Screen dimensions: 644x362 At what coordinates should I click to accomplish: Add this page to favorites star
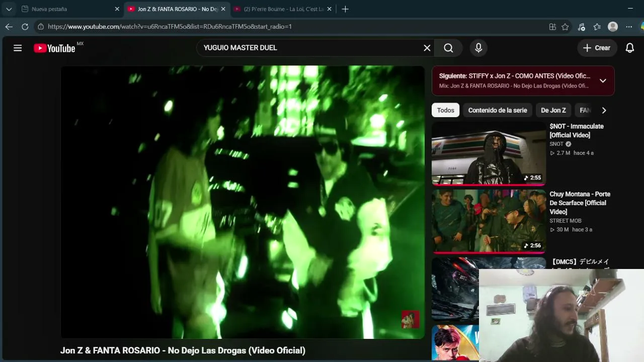tap(565, 27)
